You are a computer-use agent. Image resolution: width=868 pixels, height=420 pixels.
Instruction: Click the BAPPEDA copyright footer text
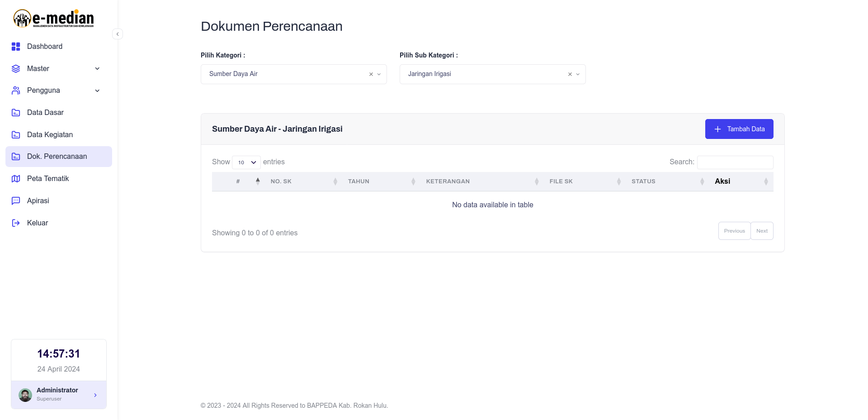tap(294, 406)
